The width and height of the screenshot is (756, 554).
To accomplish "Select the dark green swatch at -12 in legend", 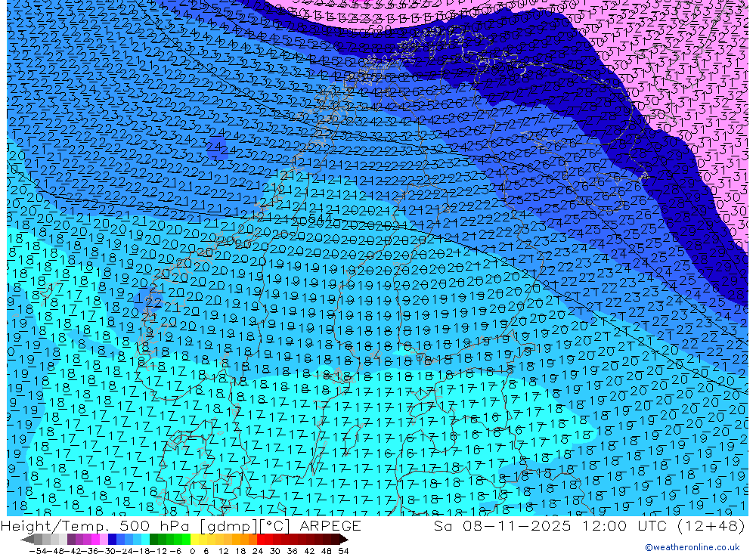I will [x=153, y=540].
